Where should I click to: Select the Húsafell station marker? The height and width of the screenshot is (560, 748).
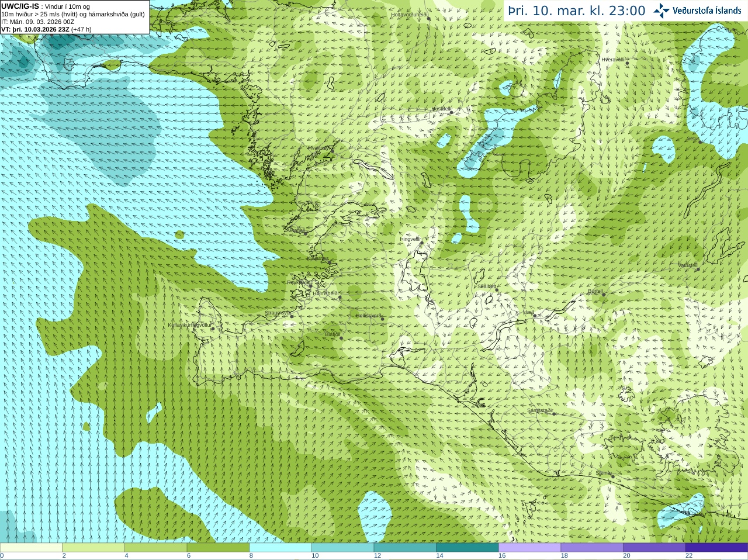[451, 112]
